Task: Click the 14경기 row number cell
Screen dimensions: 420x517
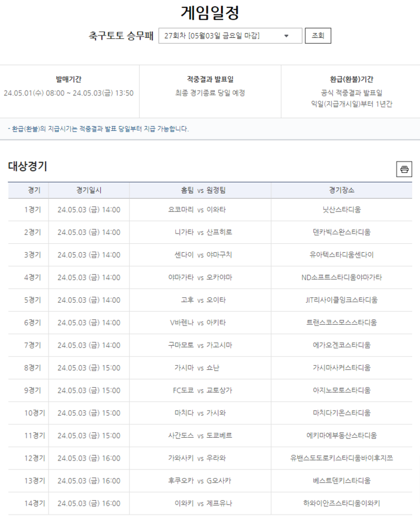Action: 34,503
